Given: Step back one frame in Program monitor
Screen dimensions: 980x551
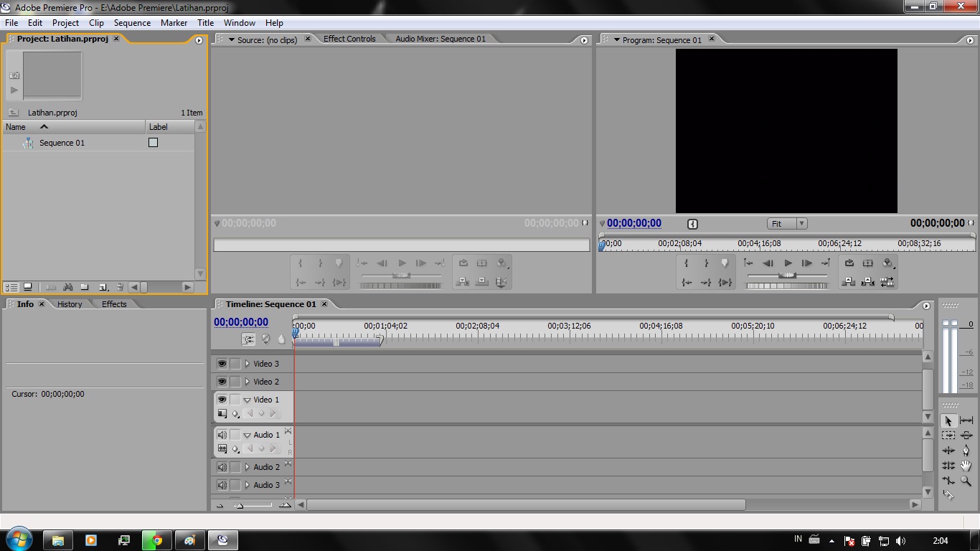Looking at the screenshot, I should (x=768, y=263).
